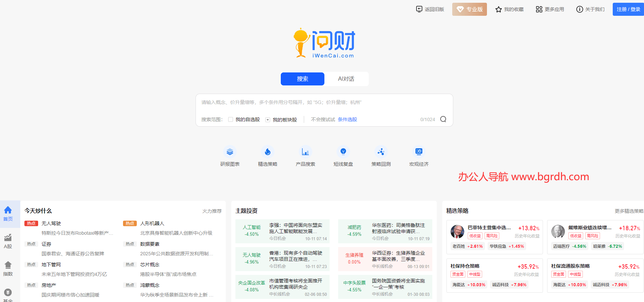Click the return to old version icon

pyautogui.click(x=419, y=9)
